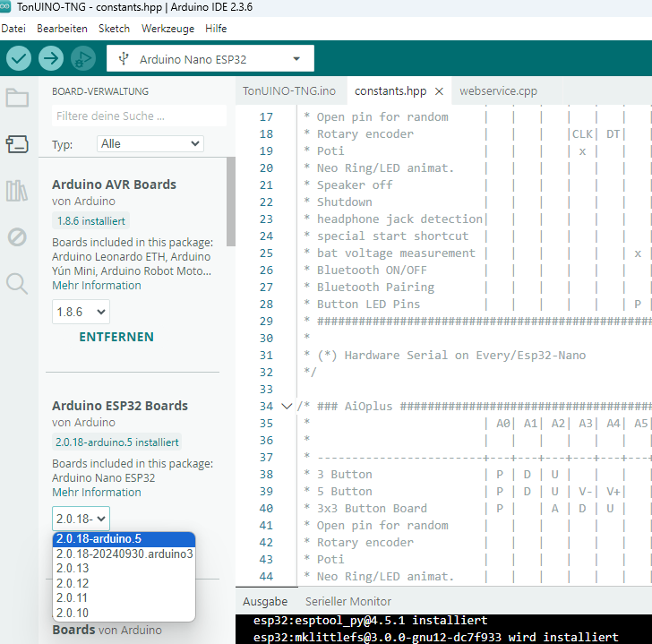Open the Boards Manager sidebar icon
Viewport: 652px width, 644px height.
click(x=17, y=144)
